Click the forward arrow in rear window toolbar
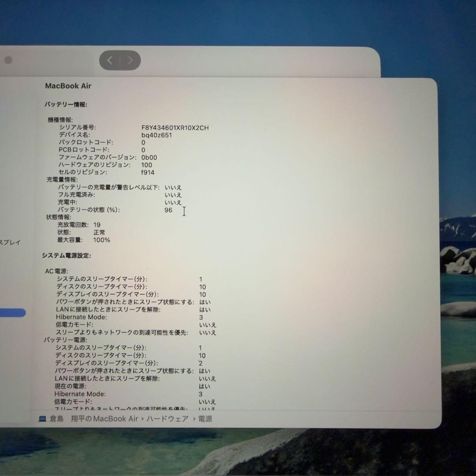The image size is (476, 476). 130,60
